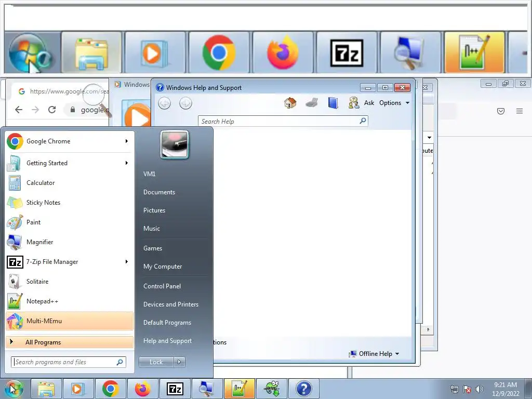Open Multi-MEmu from the Start menu

pos(70,321)
